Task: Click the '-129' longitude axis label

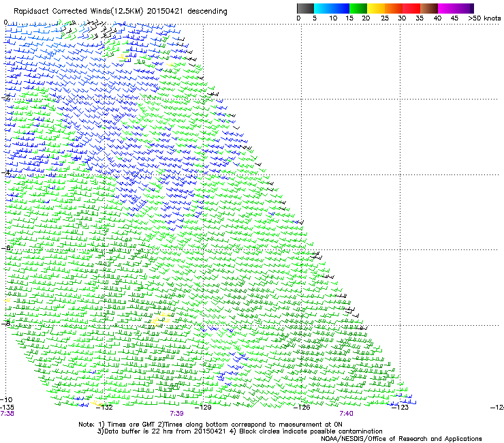Action: [203, 408]
